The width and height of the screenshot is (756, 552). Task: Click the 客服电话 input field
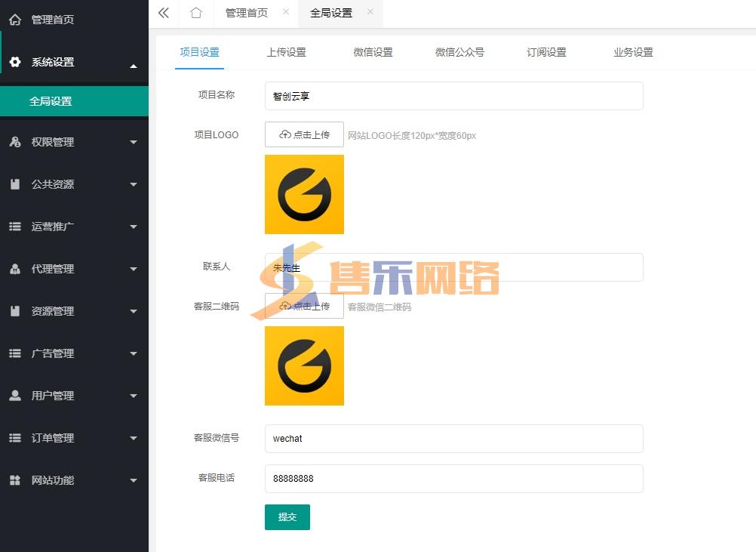pyautogui.click(x=453, y=479)
